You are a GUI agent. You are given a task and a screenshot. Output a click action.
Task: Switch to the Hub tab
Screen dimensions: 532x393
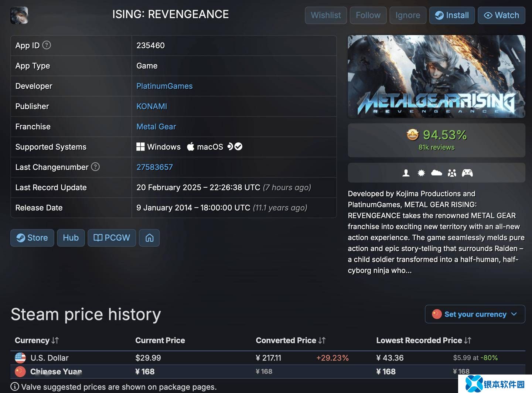71,238
